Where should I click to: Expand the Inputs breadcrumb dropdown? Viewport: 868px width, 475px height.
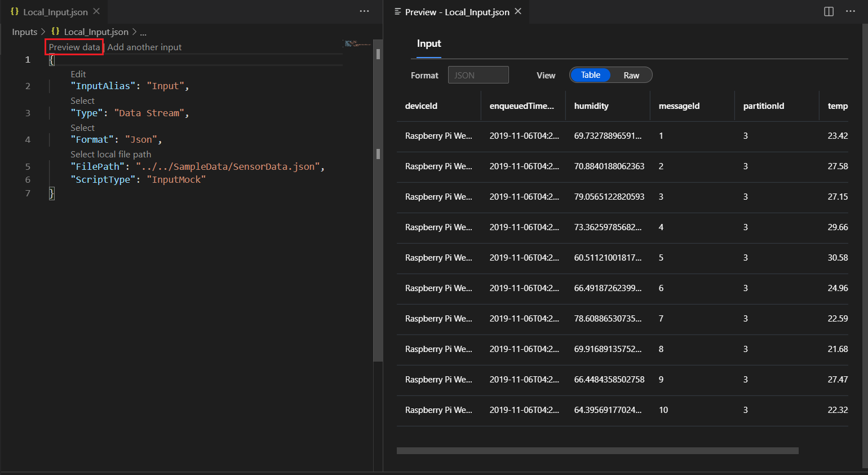click(25, 32)
